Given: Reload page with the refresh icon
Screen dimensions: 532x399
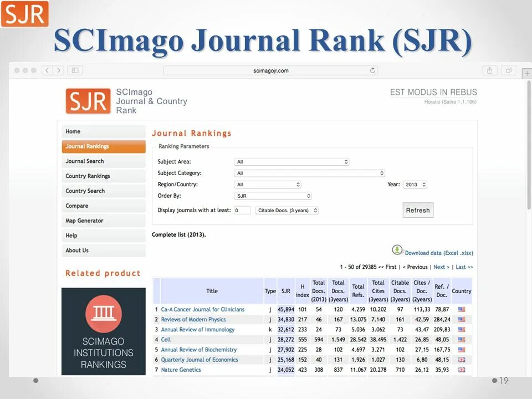Looking at the screenshot, I should coord(372,70).
